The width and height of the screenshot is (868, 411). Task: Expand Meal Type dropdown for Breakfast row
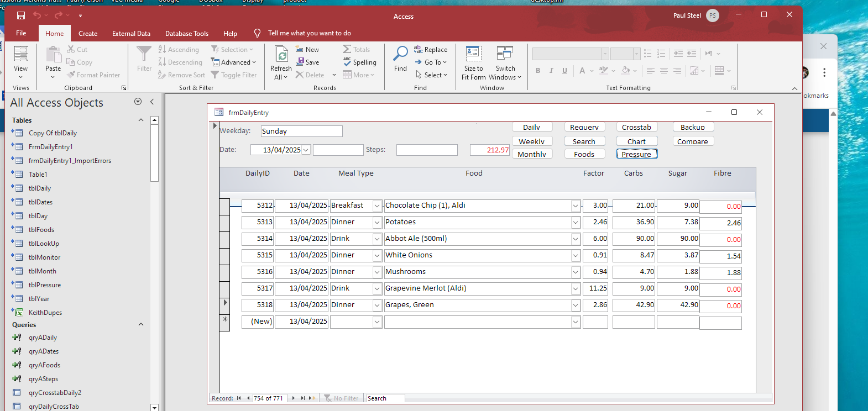pyautogui.click(x=377, y=206)
